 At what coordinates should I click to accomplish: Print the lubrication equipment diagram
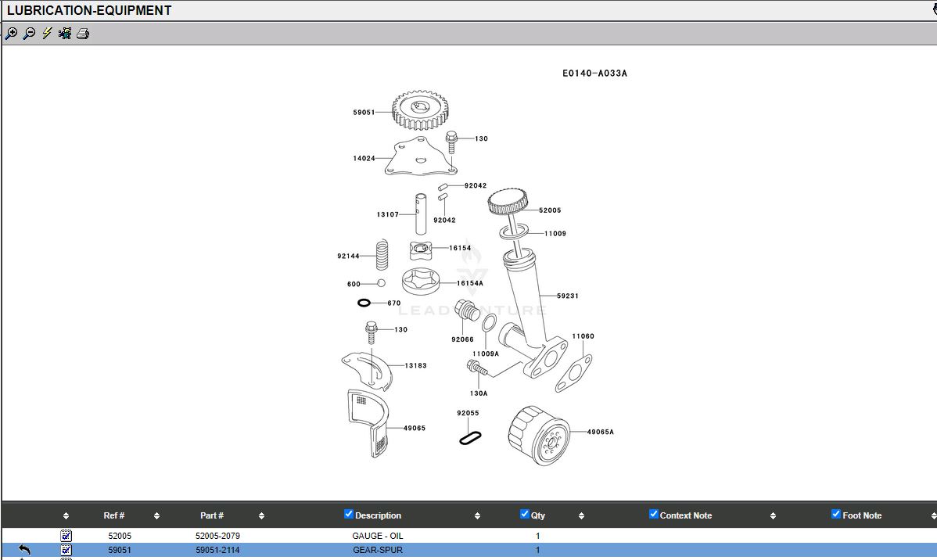point(83,34)
